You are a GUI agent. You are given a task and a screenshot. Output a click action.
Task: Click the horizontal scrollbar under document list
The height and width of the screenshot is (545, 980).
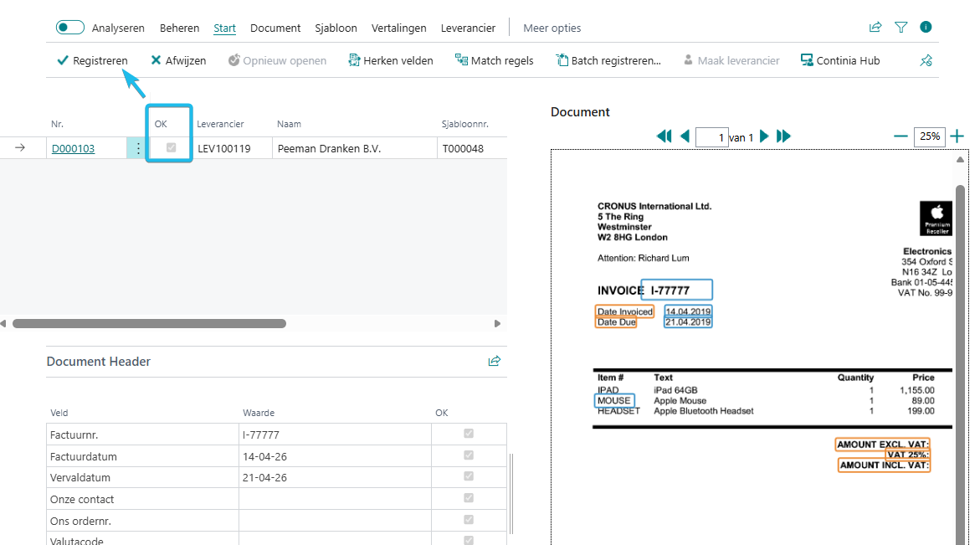click(149, 323)
